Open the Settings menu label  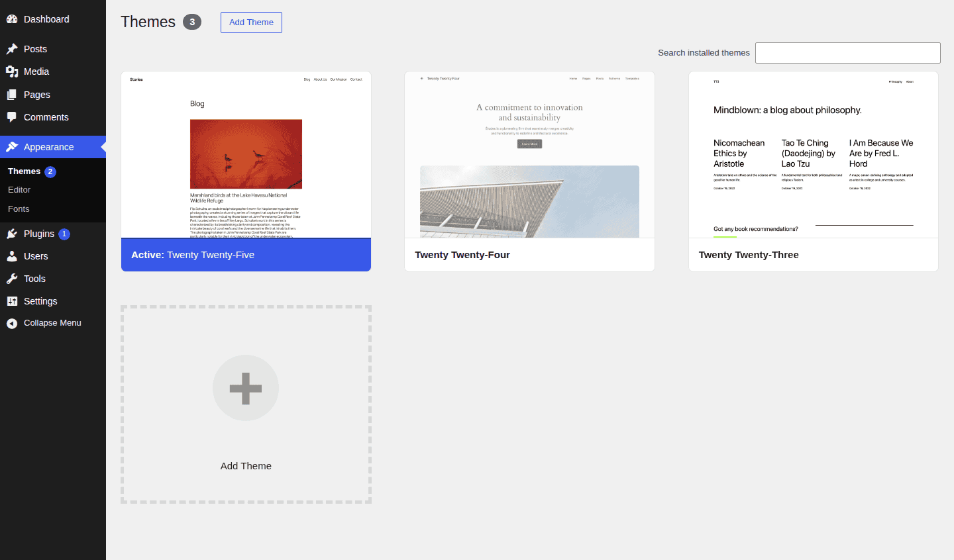click(40, 301)
